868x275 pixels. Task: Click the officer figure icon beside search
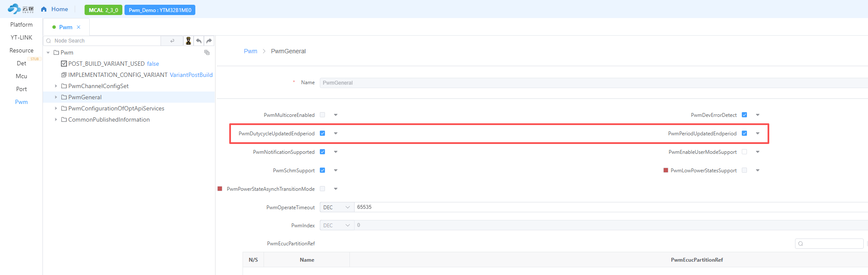coord(188,41)
